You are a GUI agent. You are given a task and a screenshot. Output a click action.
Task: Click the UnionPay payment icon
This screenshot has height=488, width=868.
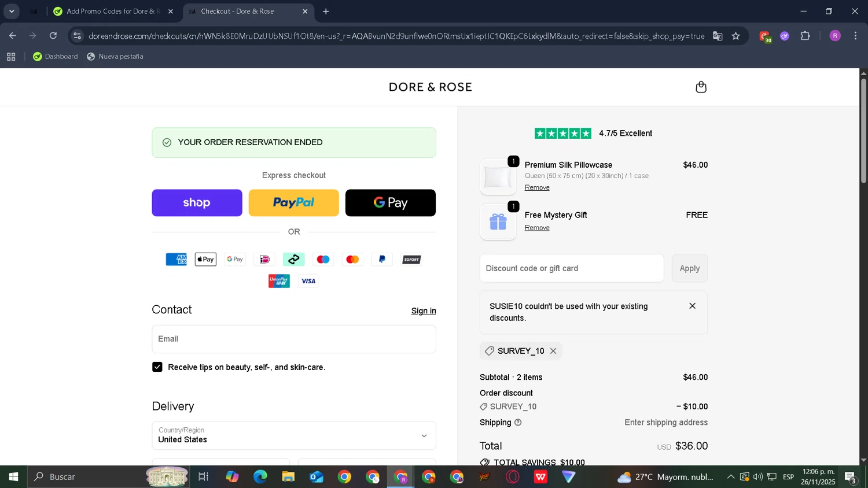[279, 281]
